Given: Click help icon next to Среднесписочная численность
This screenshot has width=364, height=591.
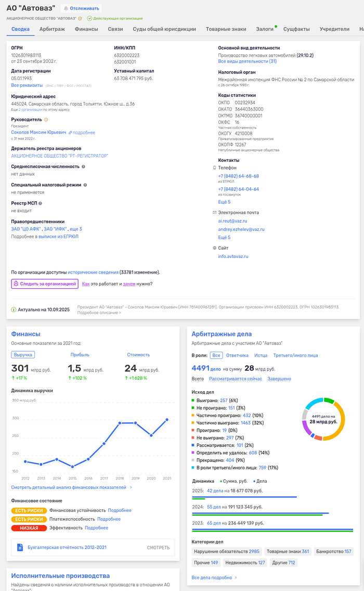Looking at the screenshot, I should click(x=83, y=166).
